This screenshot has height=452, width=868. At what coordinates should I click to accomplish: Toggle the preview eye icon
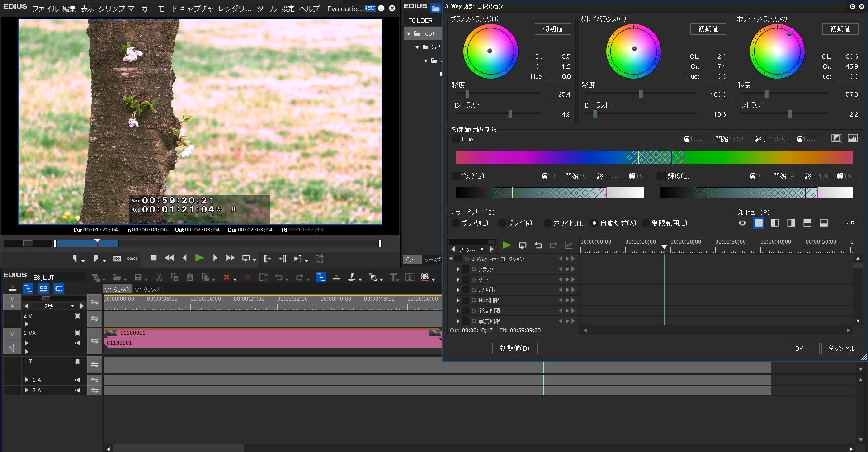[x=742, y=223]
